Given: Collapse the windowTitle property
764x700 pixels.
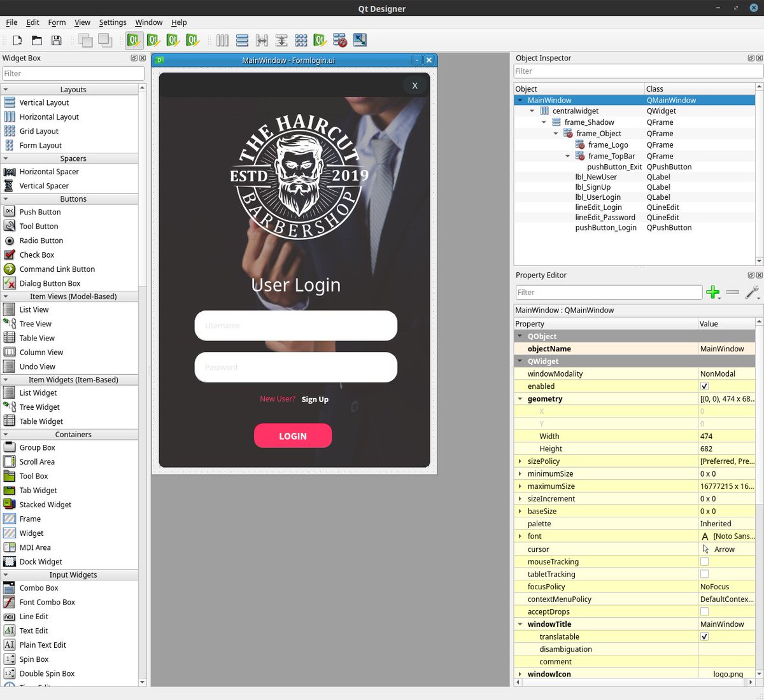Looking at the screenshot, I should click(520, 624).
